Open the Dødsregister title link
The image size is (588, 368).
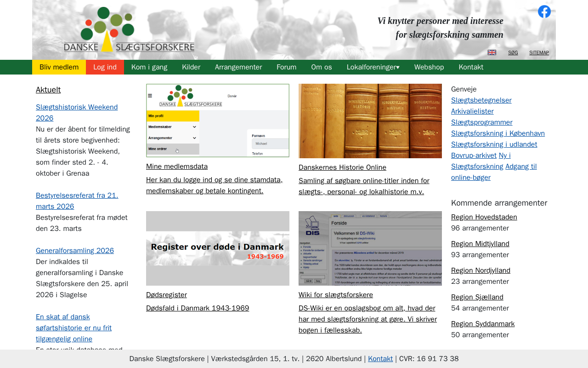[166, 295]
